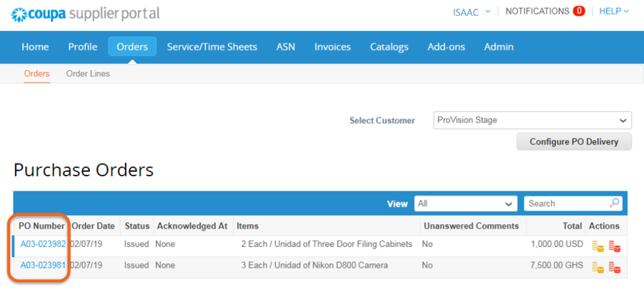Open the Catalogs tab

pos(389,47)
